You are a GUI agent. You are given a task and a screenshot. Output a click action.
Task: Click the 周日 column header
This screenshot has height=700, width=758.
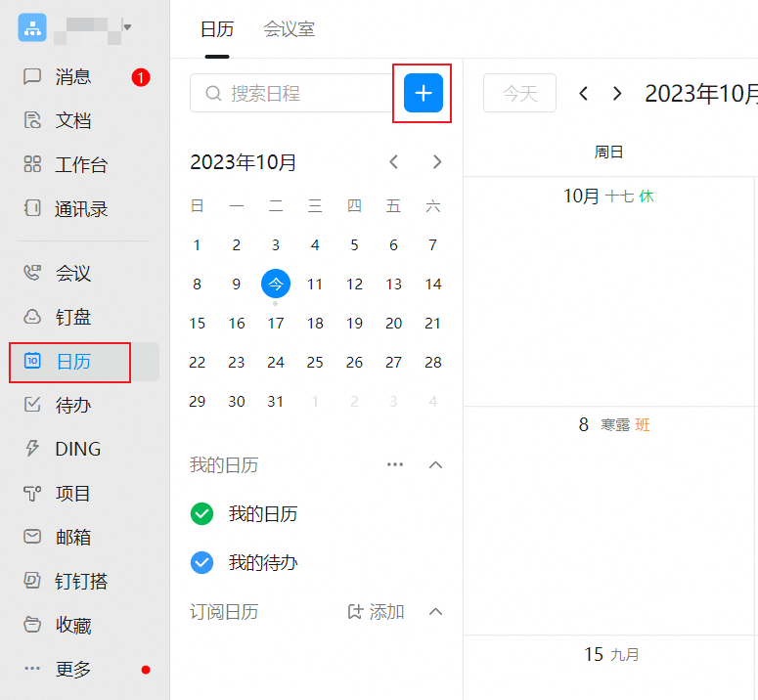coord(608,153)
